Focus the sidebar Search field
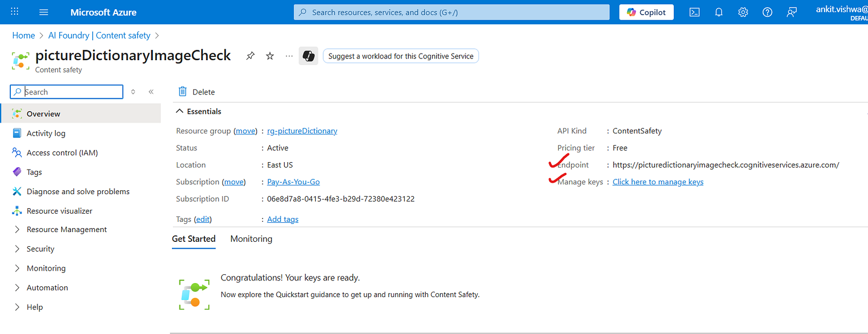The width and height of the screenshot is (868, 334). pos(67,92)
